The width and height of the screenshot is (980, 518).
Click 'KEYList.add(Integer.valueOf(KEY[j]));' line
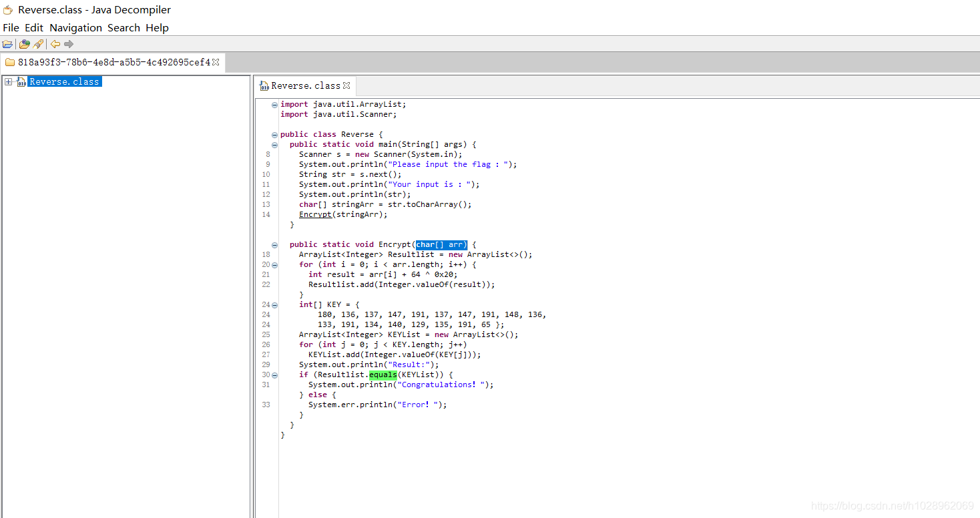tap(395, 354)
